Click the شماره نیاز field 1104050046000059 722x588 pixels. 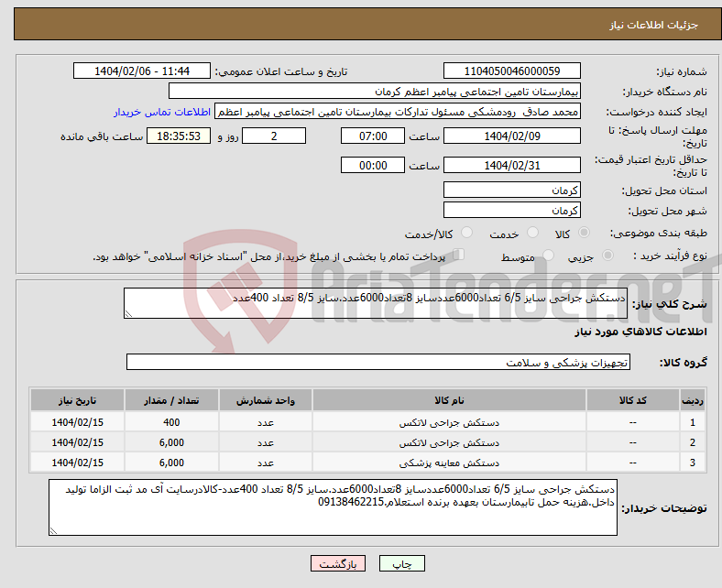pos(511,71)
